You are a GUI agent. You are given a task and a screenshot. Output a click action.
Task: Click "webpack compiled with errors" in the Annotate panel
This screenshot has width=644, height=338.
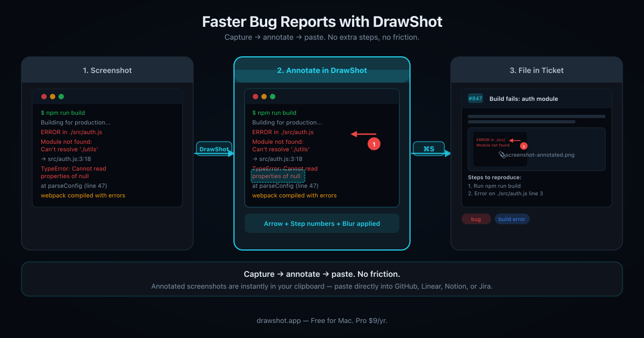click(x=295, y=195)
